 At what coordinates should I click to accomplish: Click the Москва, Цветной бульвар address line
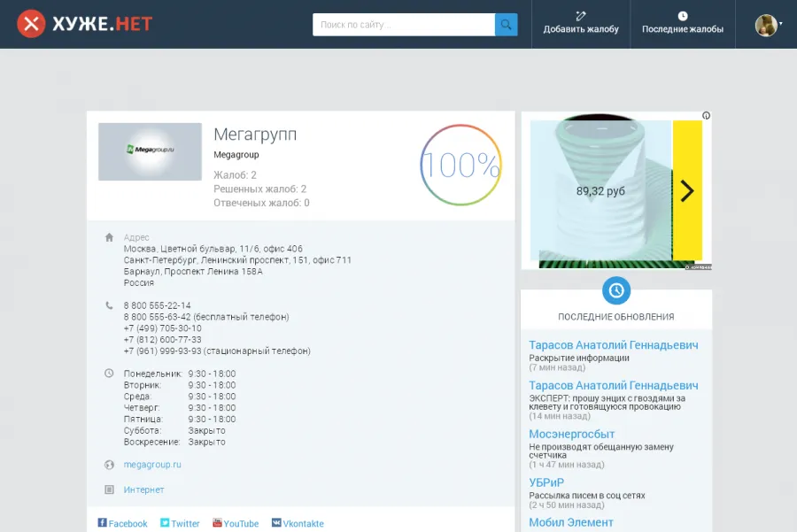point(213,249)
